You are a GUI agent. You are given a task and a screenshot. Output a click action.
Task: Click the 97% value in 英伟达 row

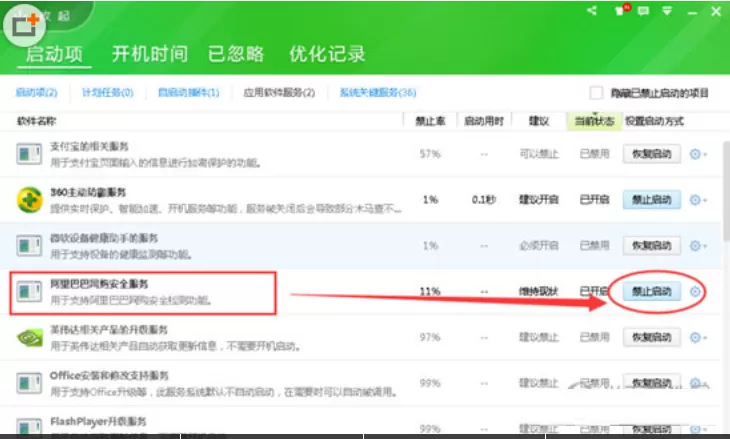tap(430, 337)
